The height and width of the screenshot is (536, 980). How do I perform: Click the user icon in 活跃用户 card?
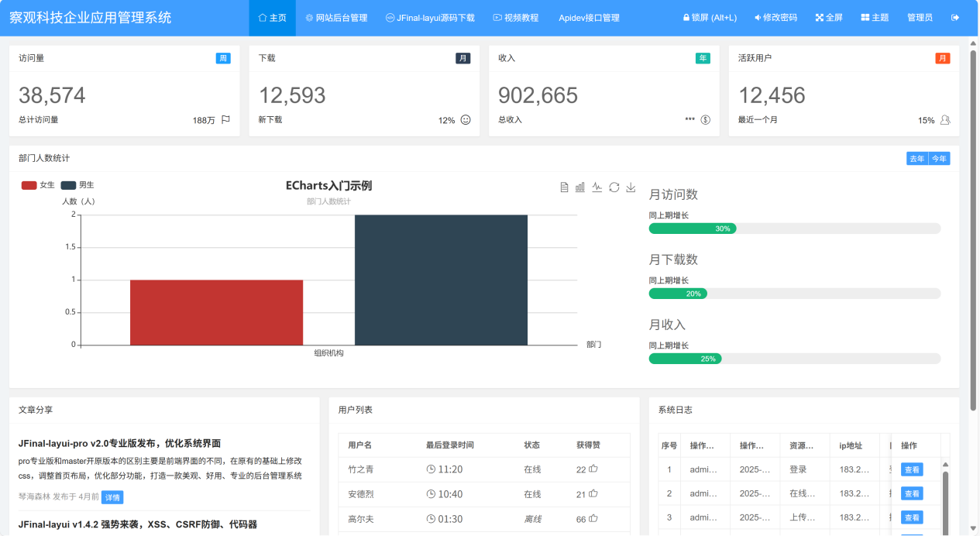pyautogui.click(x=945, y=120)
